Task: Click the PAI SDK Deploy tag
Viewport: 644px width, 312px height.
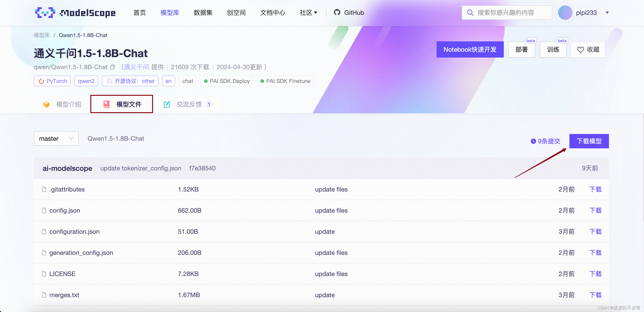Action: 227,81
